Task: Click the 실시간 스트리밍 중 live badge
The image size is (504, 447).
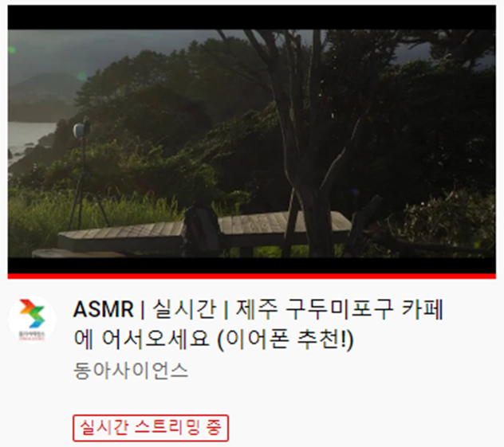Action: click(151, 428)
